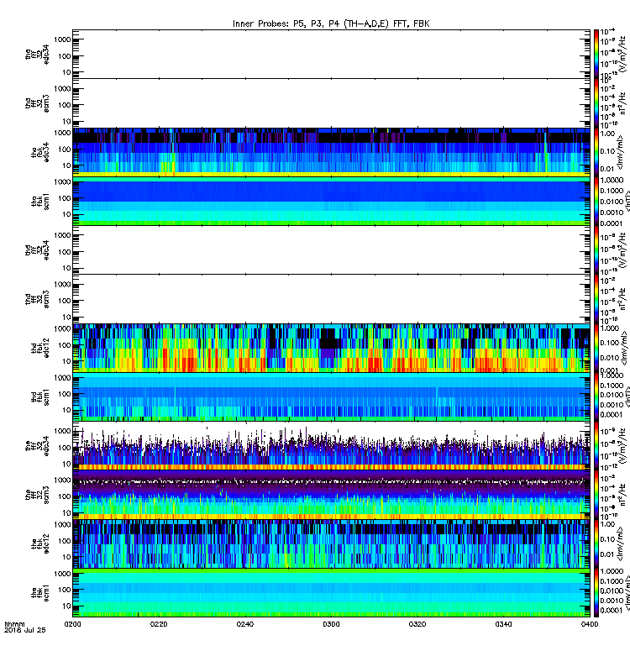Viewport: 630px width, 672px height.
Task: Click the 0200 time axis label
Action: [x=72, y=624]
